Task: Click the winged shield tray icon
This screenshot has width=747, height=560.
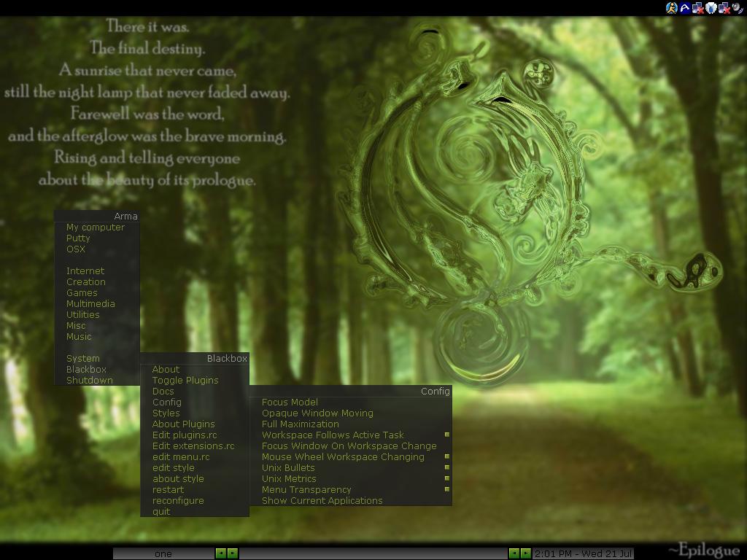Action: tap(711, 8)
